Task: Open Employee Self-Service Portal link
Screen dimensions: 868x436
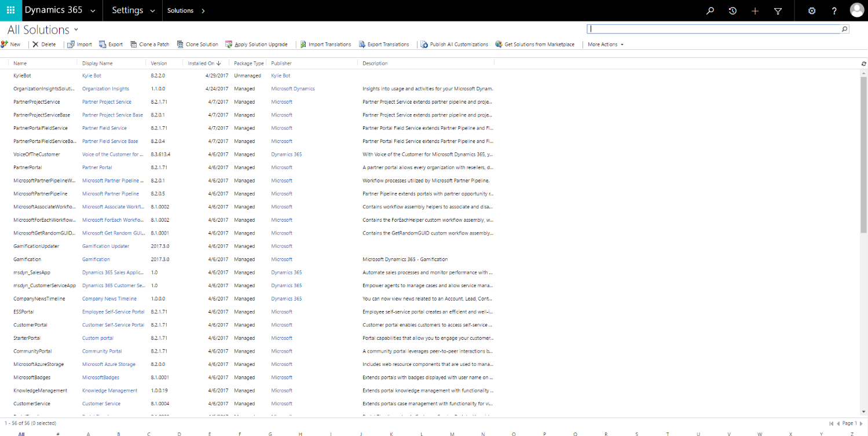Action: 113,312
